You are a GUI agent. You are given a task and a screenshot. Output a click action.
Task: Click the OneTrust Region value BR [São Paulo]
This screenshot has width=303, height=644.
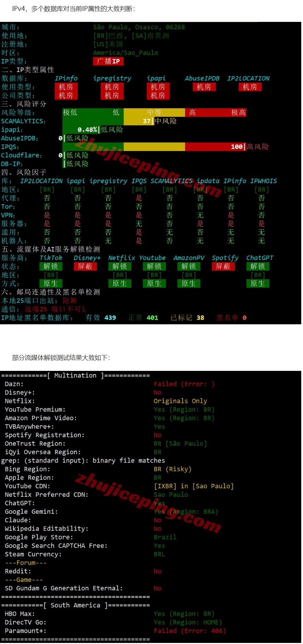(x=180, y=444)
